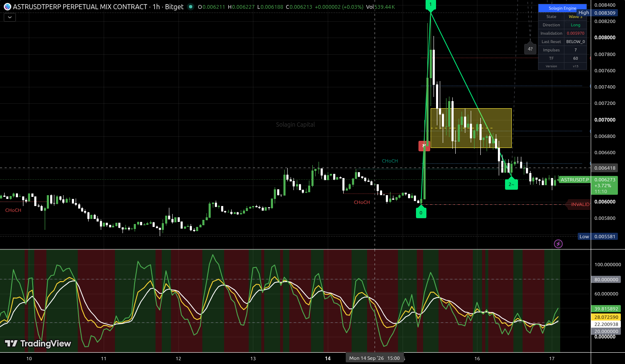
Task: Click the TF row label
Action: (x=551, y=59)
